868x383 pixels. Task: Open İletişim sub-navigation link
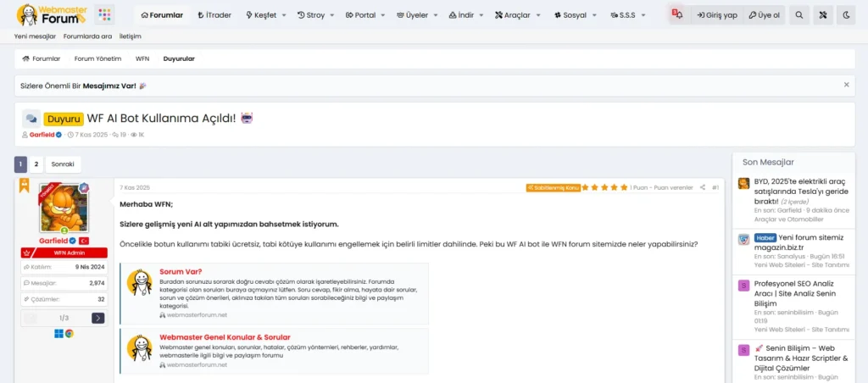[130, 36]
